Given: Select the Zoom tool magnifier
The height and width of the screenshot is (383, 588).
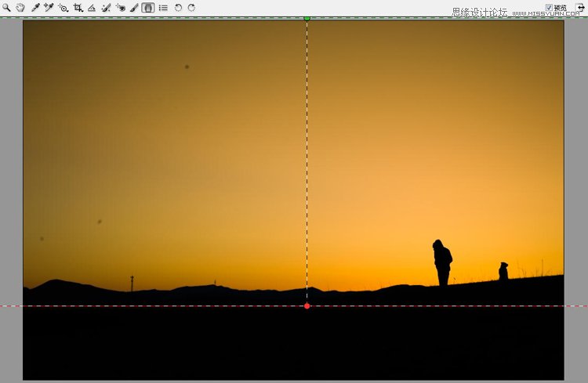Looking at the screenshot, I should [x=6, y=8].
